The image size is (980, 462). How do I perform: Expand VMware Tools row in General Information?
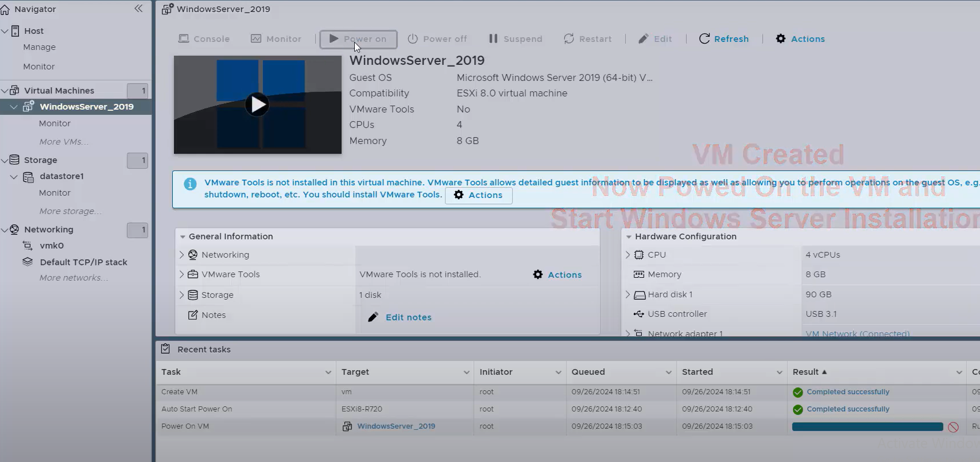tap(182, 274)
